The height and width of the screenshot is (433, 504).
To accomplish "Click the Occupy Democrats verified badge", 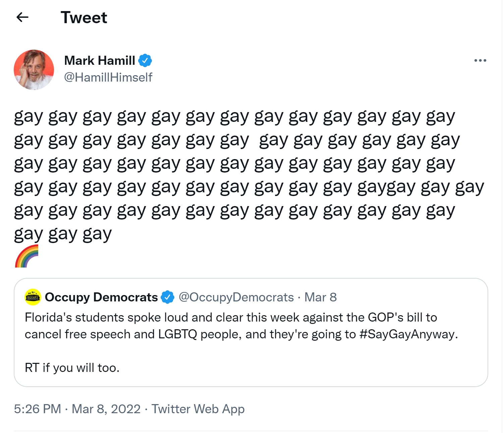I will tap(167, 296).
